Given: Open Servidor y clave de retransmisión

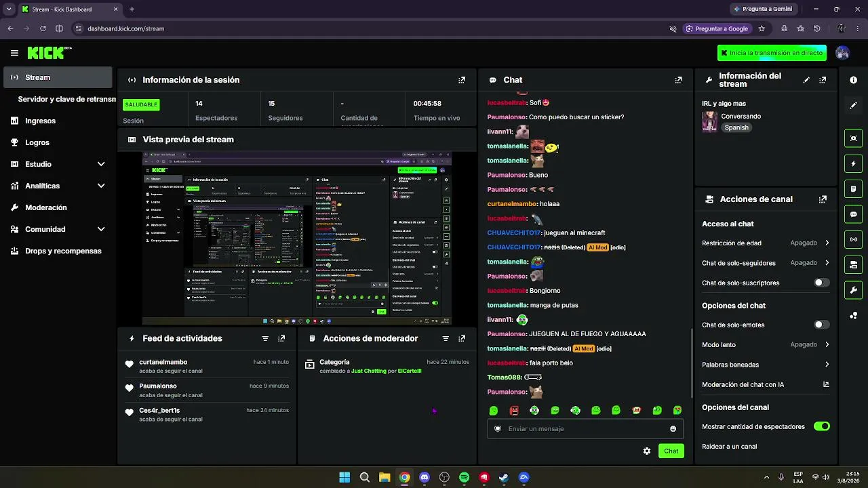Looking at the screenshot, I should click(66, 99).
